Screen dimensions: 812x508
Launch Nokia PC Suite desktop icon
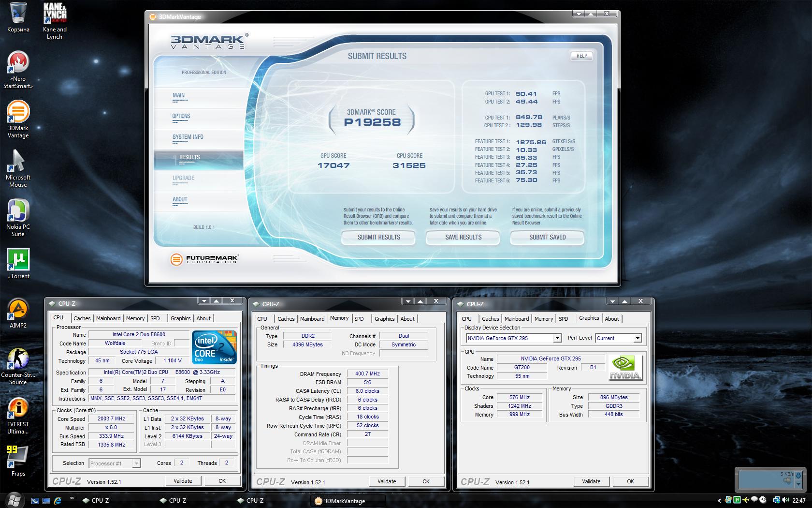tap(18, 218)
